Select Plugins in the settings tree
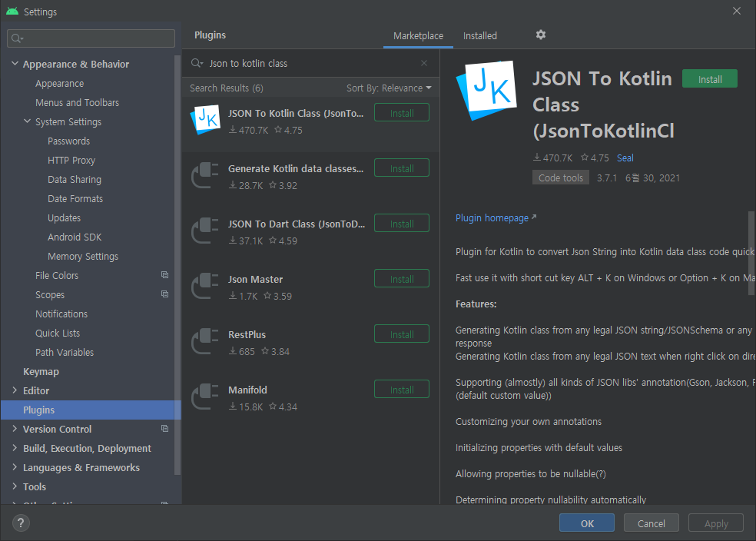Screen dimensions: 756x541 point(91,410)
